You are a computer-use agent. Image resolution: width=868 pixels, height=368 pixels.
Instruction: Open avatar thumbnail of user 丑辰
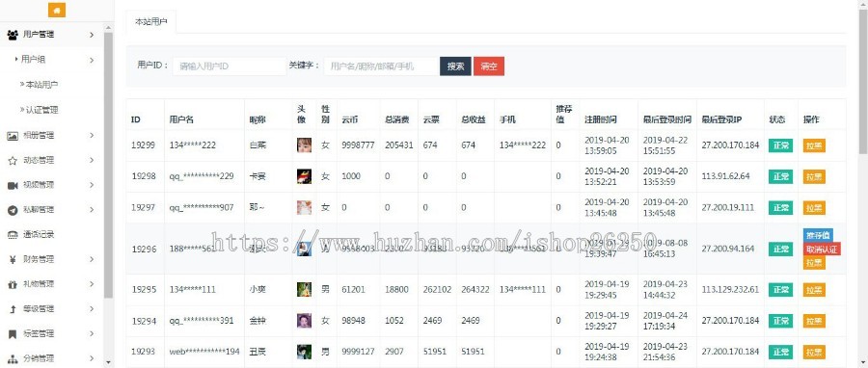[x=304, y=352]
